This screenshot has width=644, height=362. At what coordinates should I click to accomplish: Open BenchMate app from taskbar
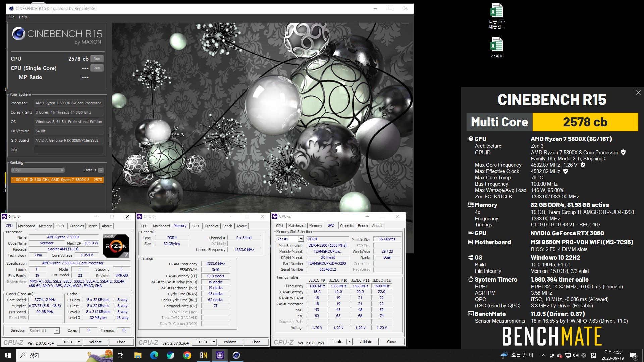pyautogui.click(x=204, y=355)
